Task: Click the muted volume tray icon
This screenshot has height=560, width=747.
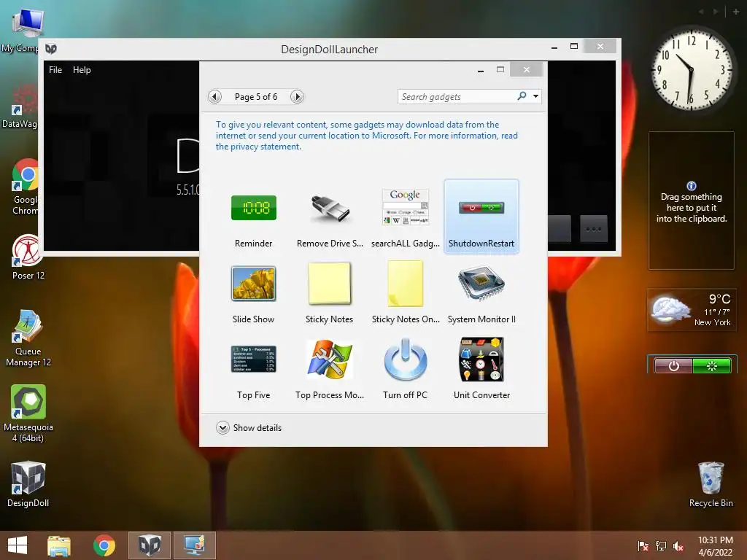Action: tap(678, 546)
